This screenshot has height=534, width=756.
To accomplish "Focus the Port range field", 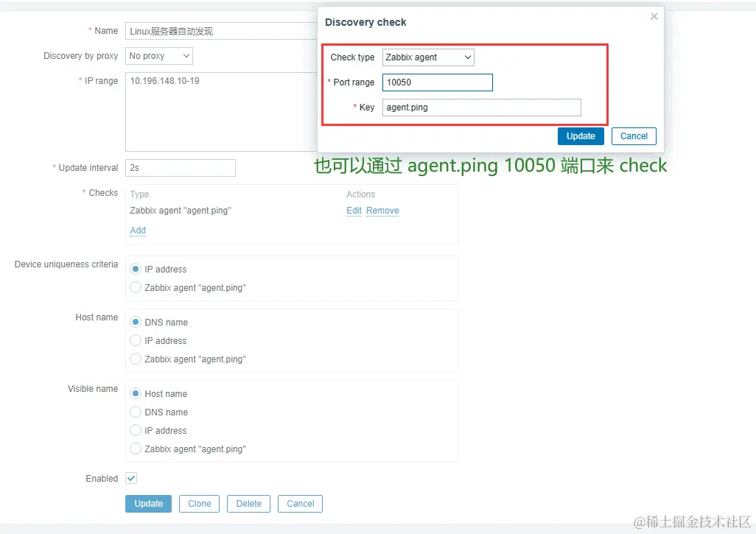I will [x=437, y=82].
